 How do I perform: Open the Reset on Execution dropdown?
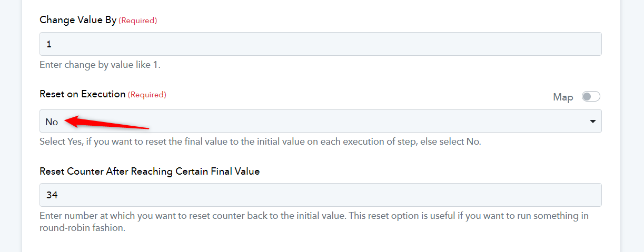click(x=320, y=121)
